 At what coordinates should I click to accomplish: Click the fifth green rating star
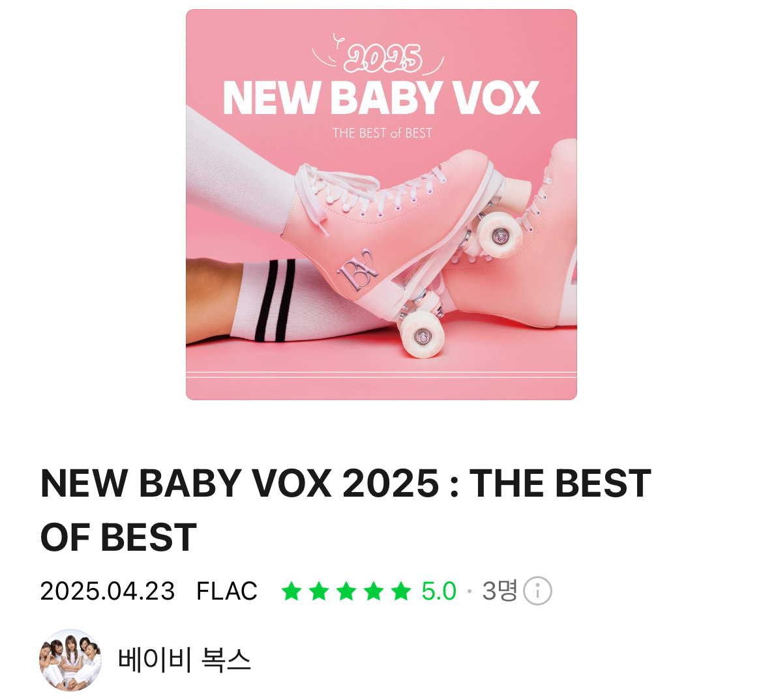click(x=402, y=591)
